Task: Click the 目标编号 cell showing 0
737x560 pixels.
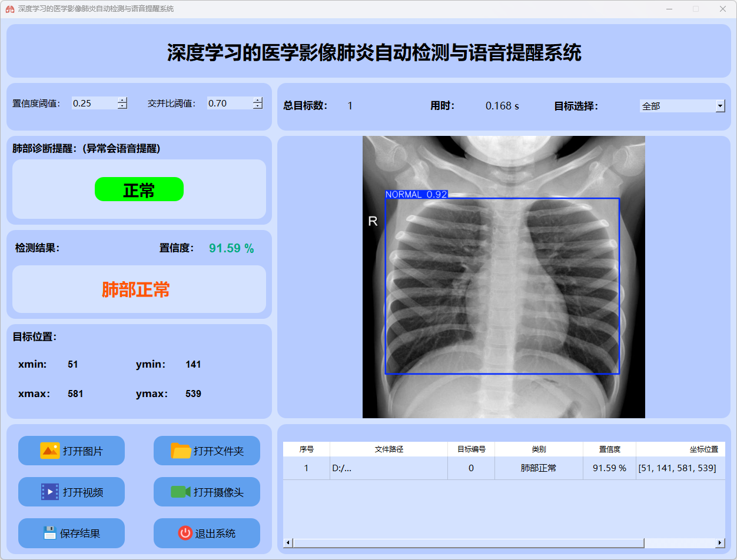Action: 472,468
